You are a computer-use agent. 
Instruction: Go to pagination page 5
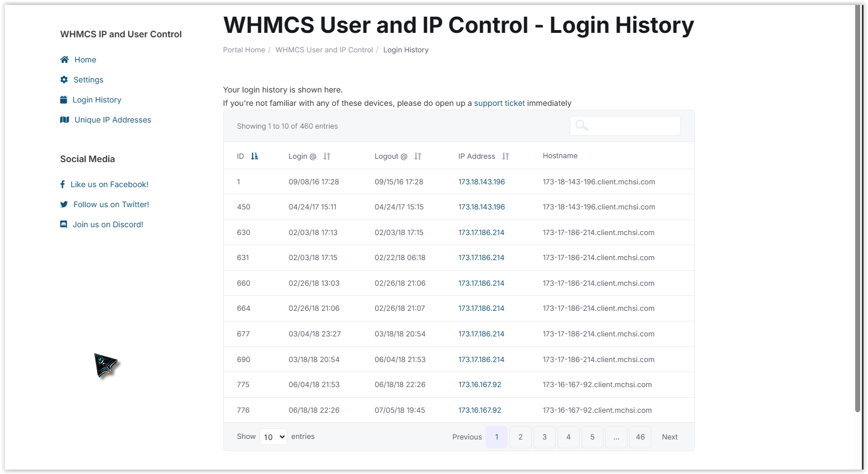[x=592, y=437]
